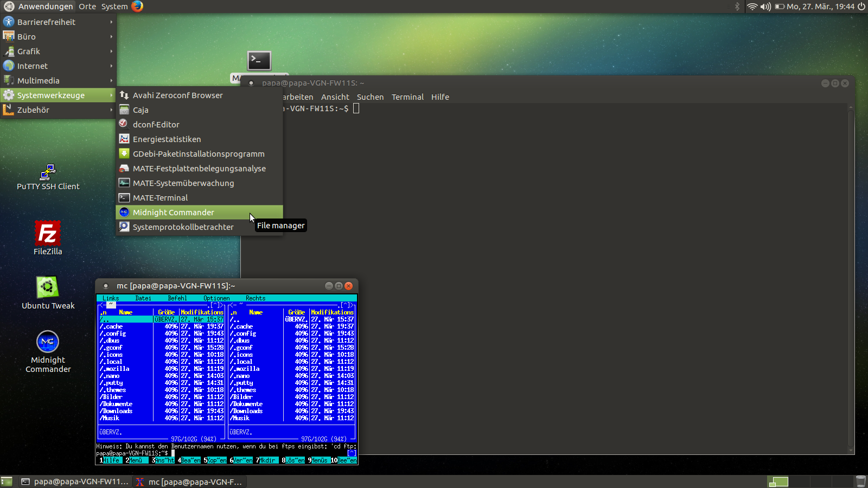Open the battery status indicator

(780, 7)
